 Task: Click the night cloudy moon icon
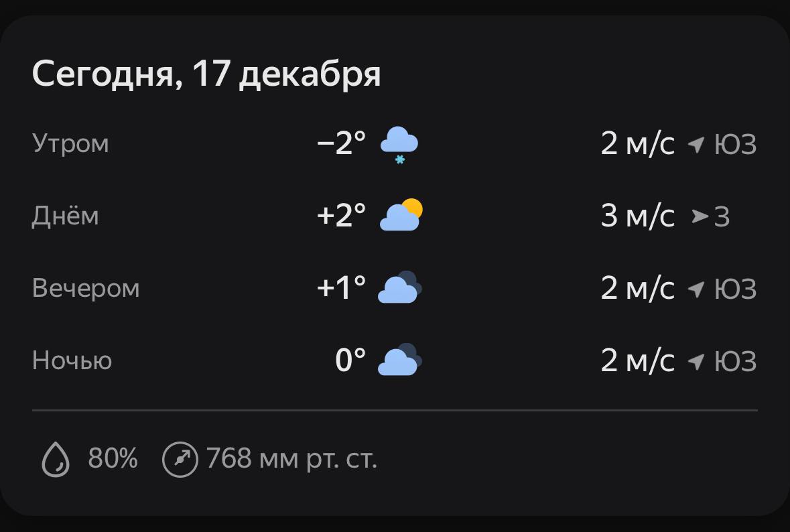tap(400, 360)
